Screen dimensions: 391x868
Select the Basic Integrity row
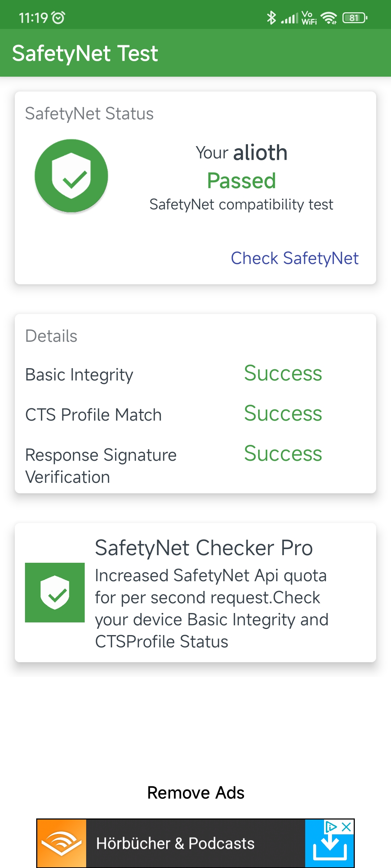[x=195, y=374]
